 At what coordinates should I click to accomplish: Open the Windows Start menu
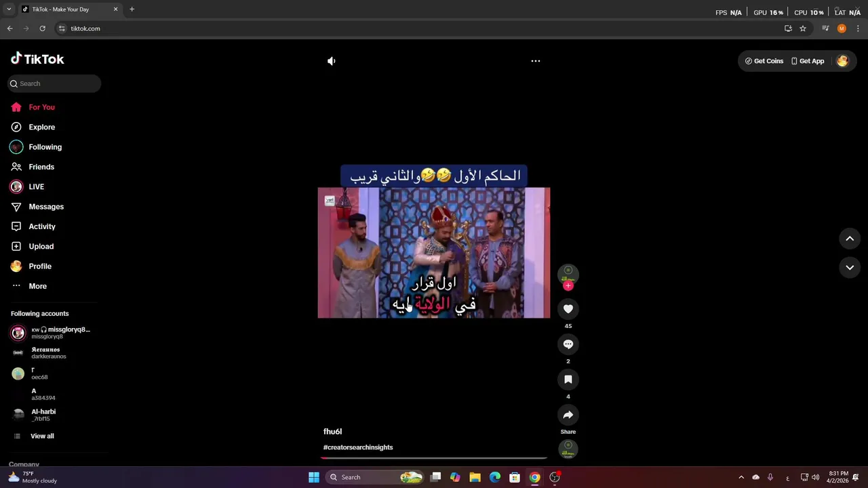point(314,477)
